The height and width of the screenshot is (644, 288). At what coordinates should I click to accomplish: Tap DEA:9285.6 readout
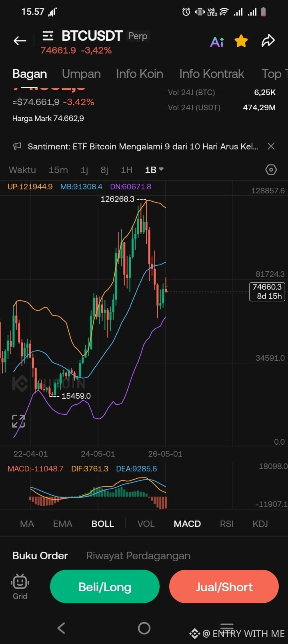(x=136, y=469)
